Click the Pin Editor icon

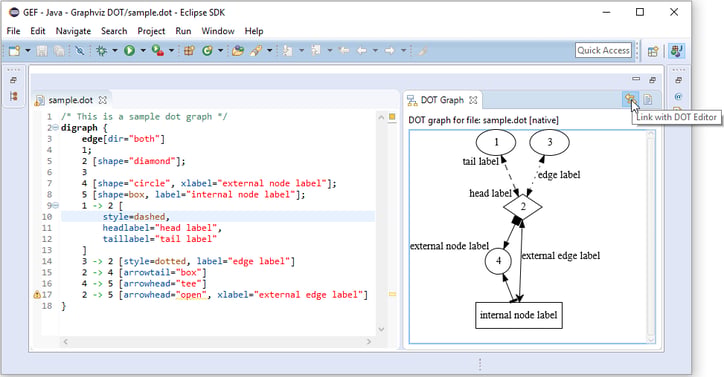point(422,50)
